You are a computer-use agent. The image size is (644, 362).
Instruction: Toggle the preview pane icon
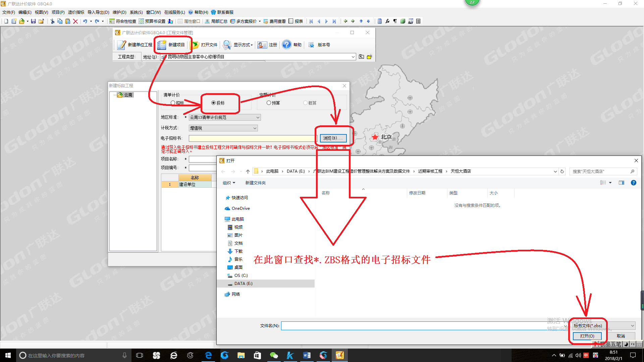(622, 183)
